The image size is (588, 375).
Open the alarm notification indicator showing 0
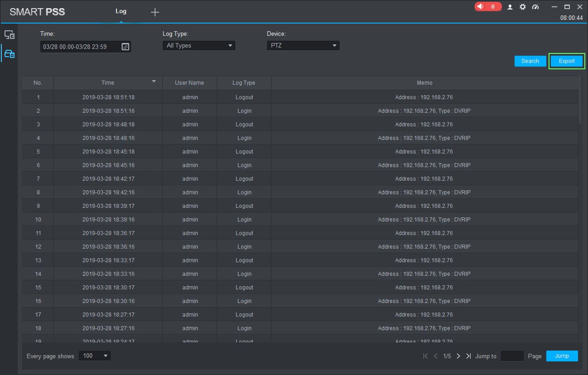(x=488, y=7)
